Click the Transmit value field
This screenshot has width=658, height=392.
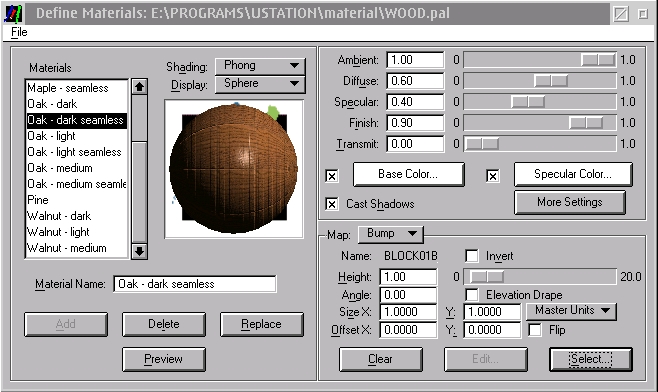pos(415,144)
